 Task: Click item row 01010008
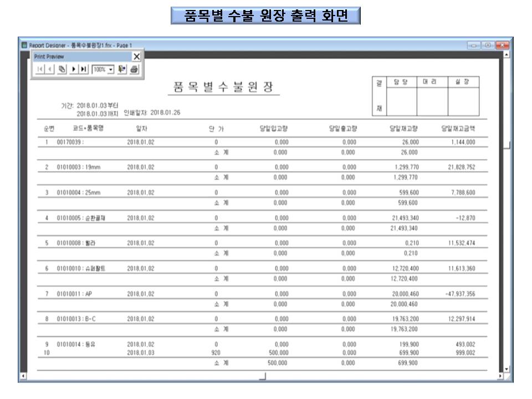click(76, 243)
